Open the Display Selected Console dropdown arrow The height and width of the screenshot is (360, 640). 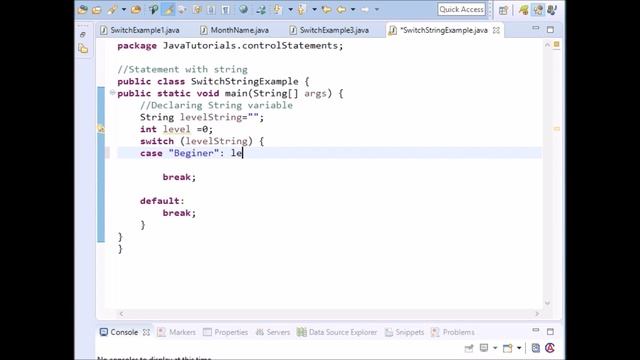tap(495, 348)
